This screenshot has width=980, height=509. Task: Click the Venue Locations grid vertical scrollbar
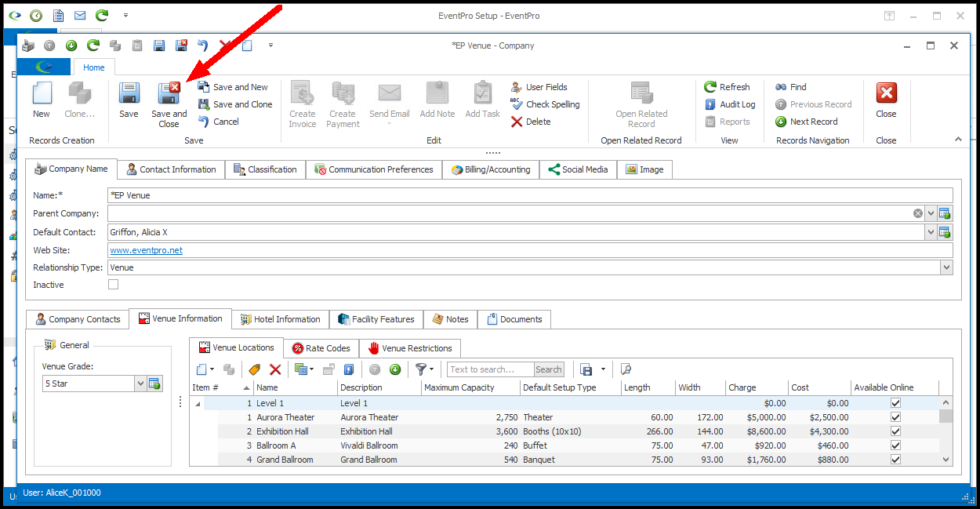tap(946, 431)
